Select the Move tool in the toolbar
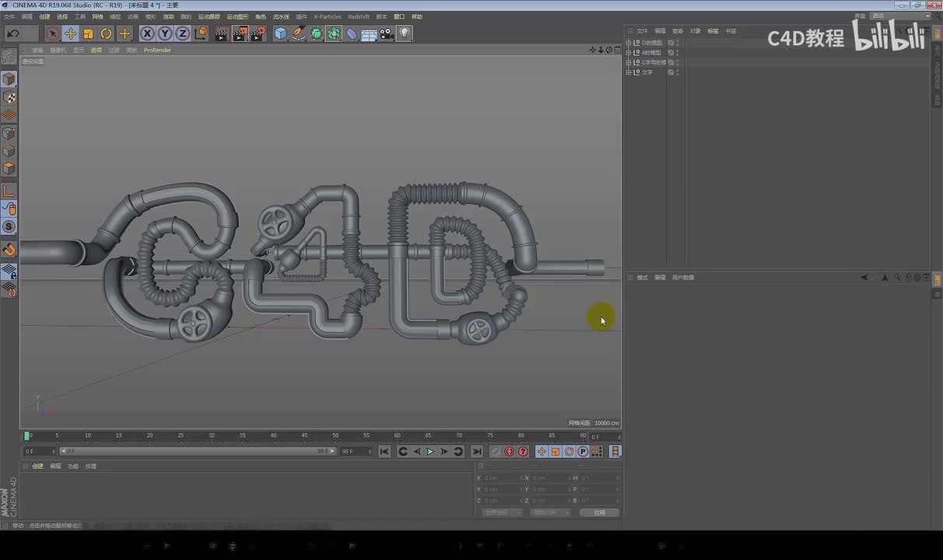This screenshot has height=560, width=943. (70, 33)
